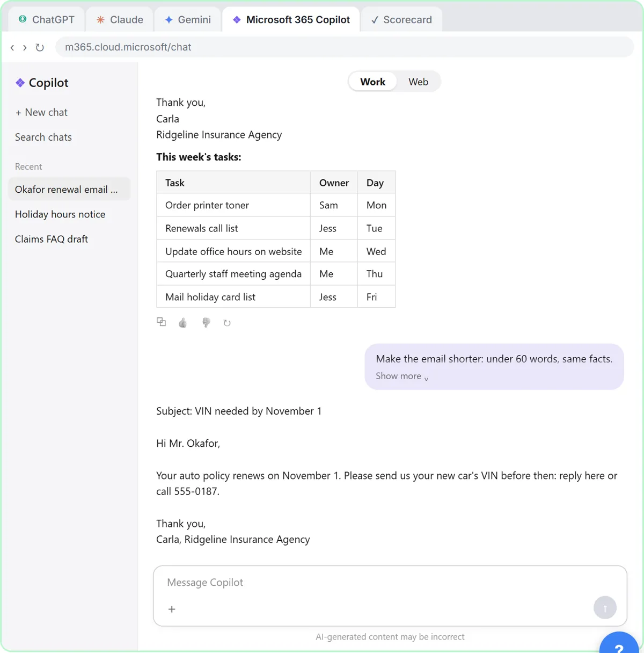
Task: Open the Gemini tab
Action: coord(187,19)
